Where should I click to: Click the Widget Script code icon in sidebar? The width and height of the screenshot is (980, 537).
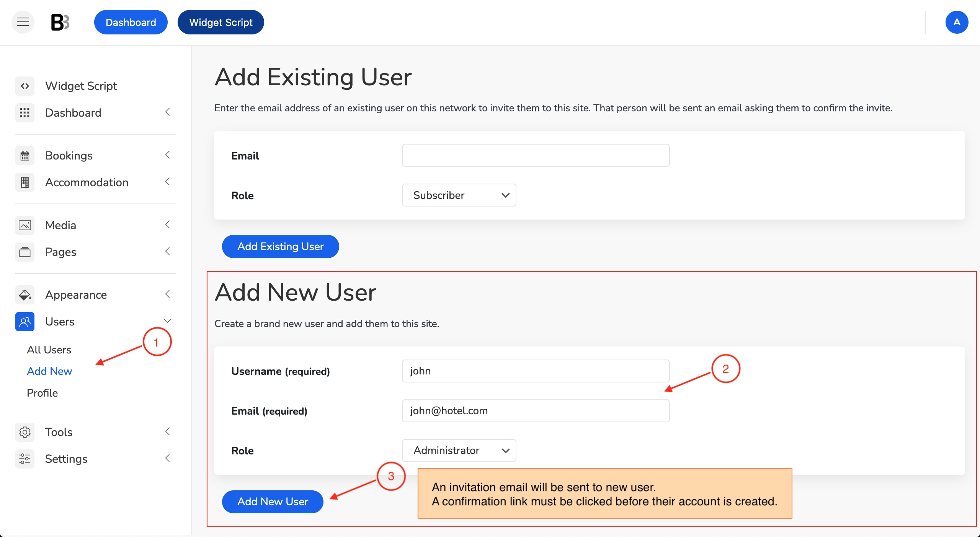[25, 86]
